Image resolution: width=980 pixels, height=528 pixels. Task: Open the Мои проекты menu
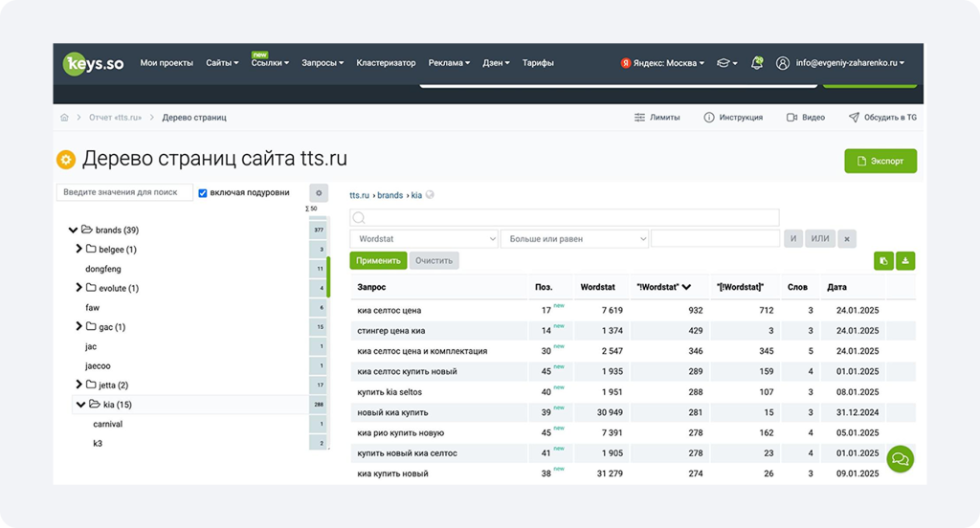(167, 63)
